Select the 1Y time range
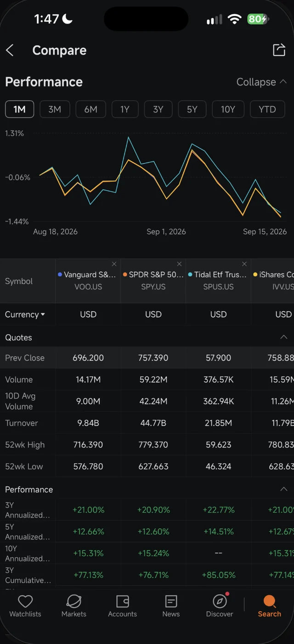 125,109
